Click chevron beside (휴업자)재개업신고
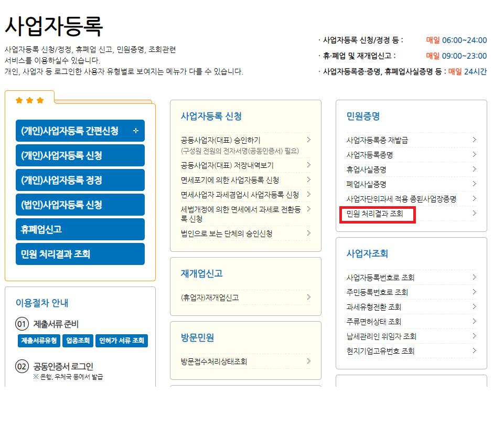The width and height of the screenshot is (504, 425). [308, 297]
